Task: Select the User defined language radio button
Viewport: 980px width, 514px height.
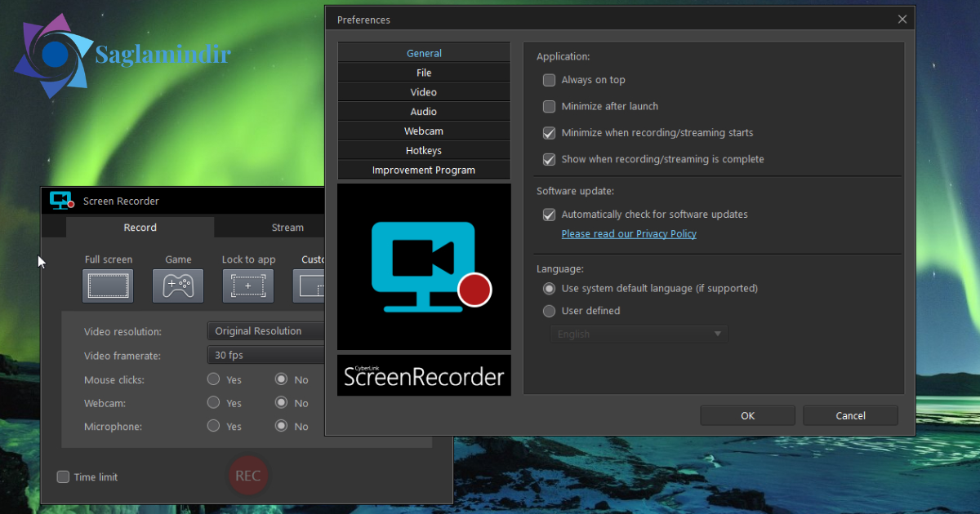Action: point(550,311)
